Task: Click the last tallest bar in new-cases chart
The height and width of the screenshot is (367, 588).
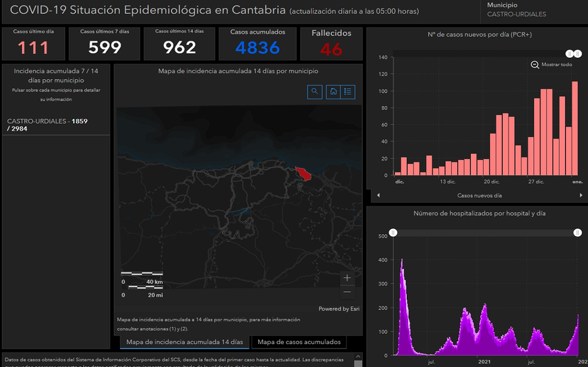Action: click(x=574, y=128)
